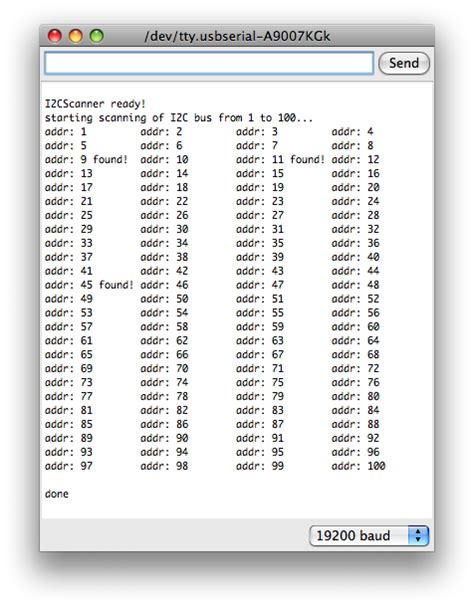Click the 'addr: 9 found!' entry

tap(86, 160)
